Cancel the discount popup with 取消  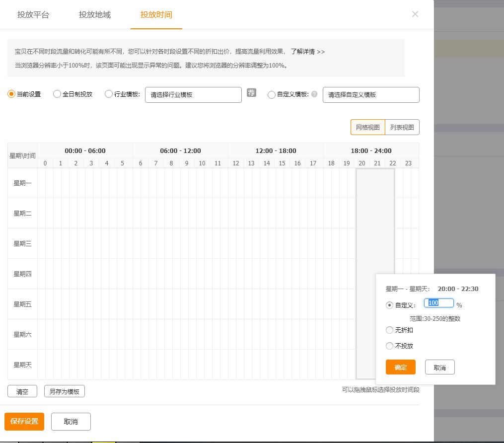click(439, 367)
